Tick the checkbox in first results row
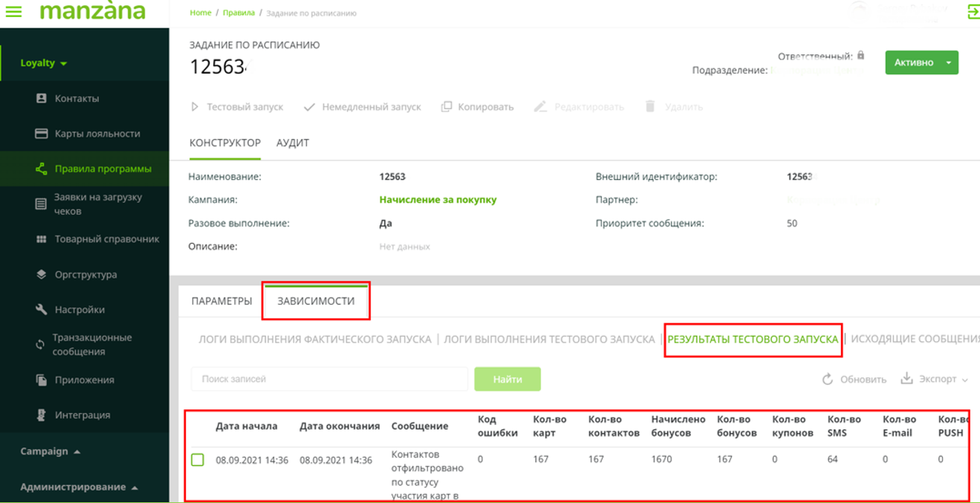 coord(198,460)
